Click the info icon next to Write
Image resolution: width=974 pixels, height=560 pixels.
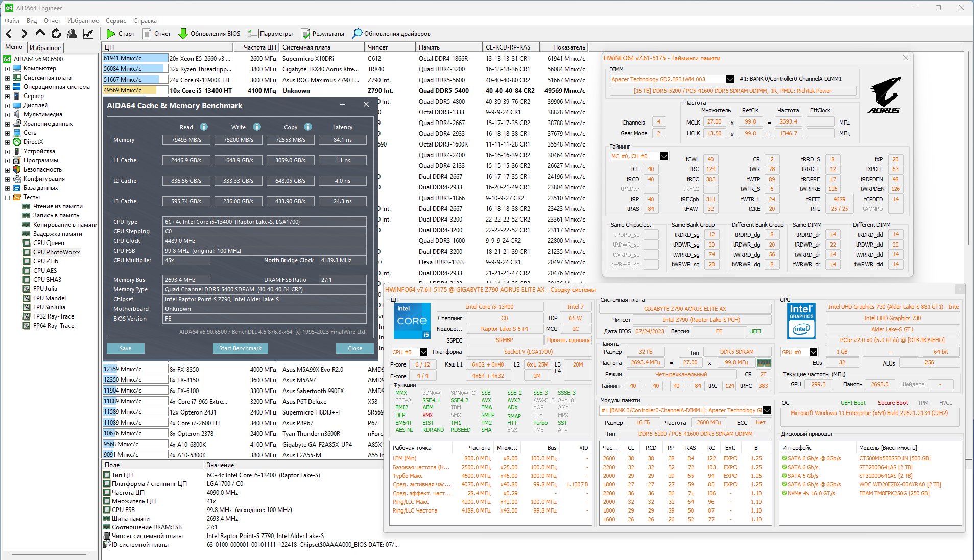(x=257, y=127)
